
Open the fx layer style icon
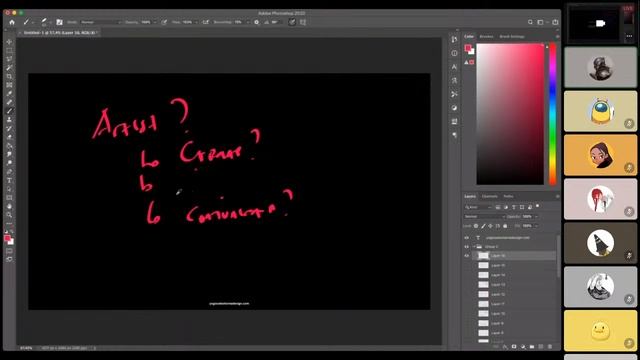click(505, 347)
